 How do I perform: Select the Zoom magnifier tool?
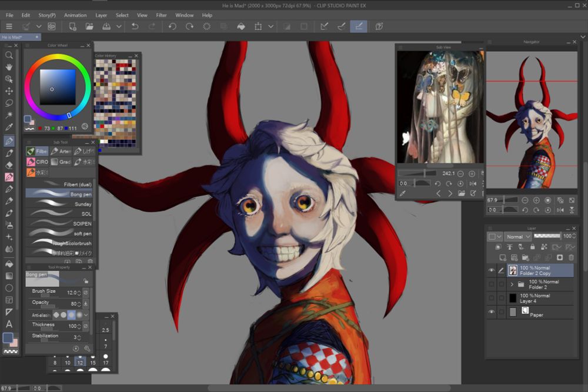(x=9, y=55)
